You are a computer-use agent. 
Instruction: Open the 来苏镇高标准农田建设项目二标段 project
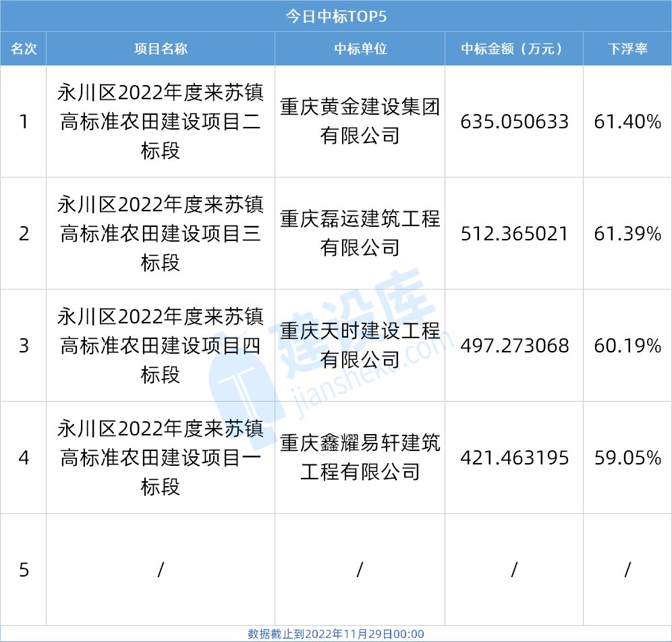click(x=161, y=122)
